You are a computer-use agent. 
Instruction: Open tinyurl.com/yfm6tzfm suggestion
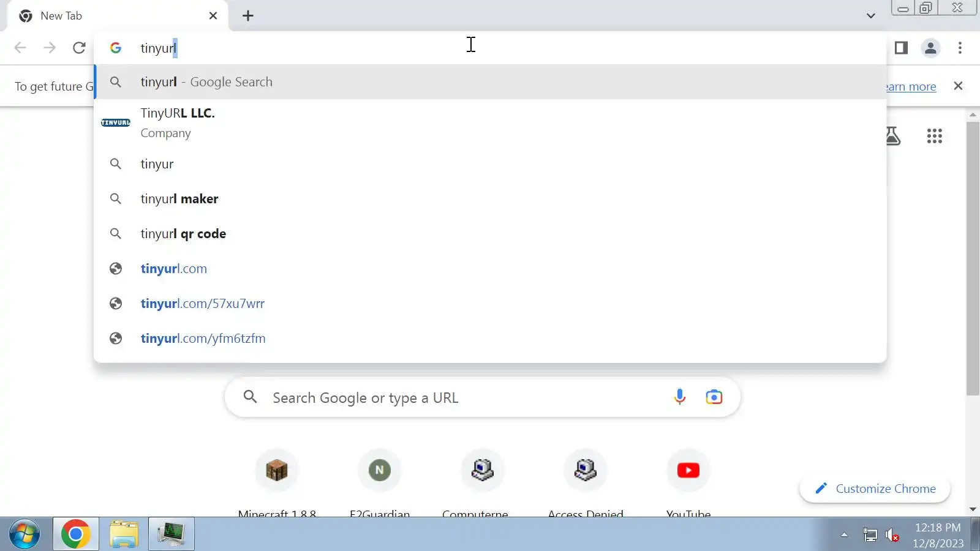pos(490,339)
